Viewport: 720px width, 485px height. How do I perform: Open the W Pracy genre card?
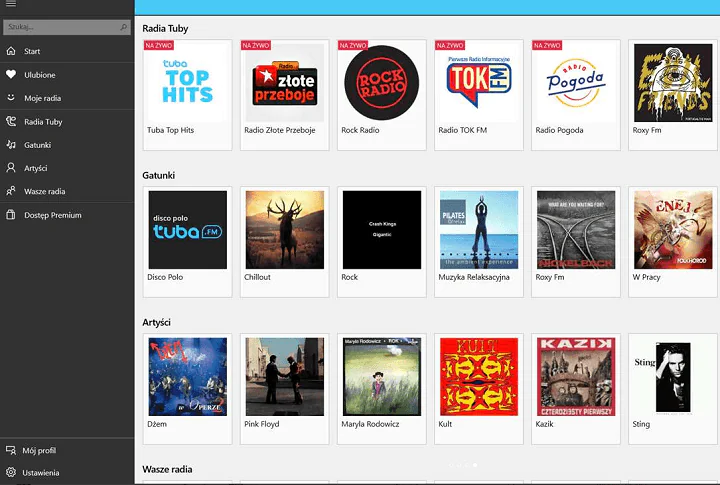coord(673,242)
